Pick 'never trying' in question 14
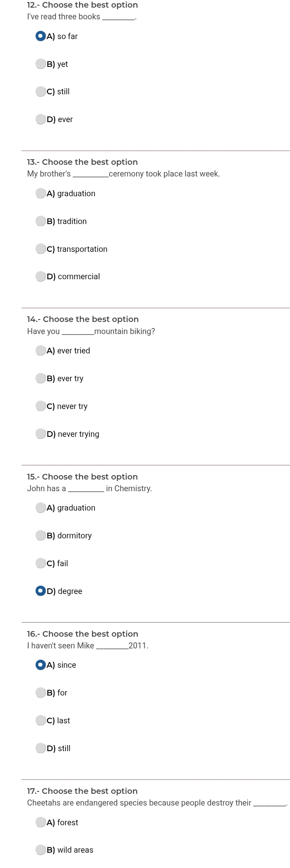This screenshot has width=290, height=868. coord(41,434)
